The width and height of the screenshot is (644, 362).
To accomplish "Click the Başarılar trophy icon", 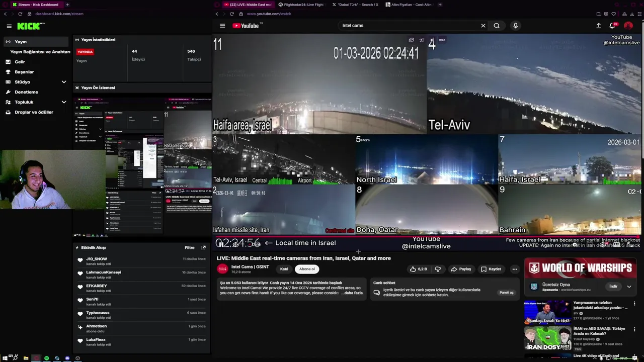I will click(8, 72).
